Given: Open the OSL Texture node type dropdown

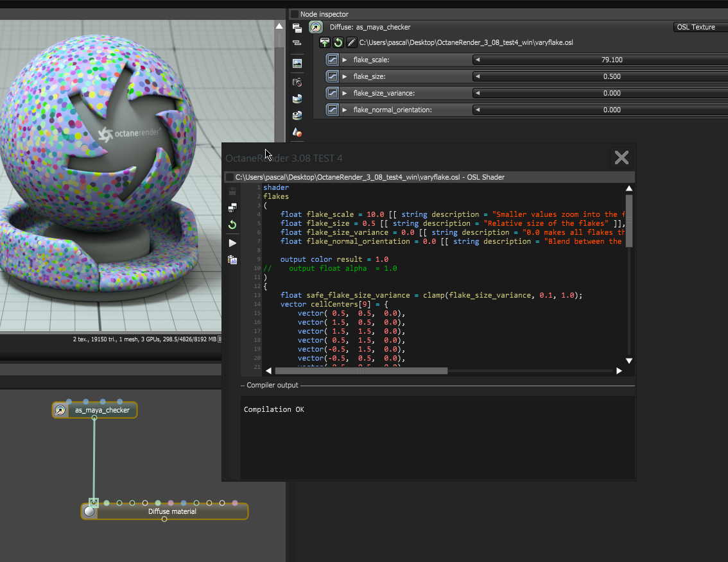Looking at the screenshot, I should coord(700,28).
